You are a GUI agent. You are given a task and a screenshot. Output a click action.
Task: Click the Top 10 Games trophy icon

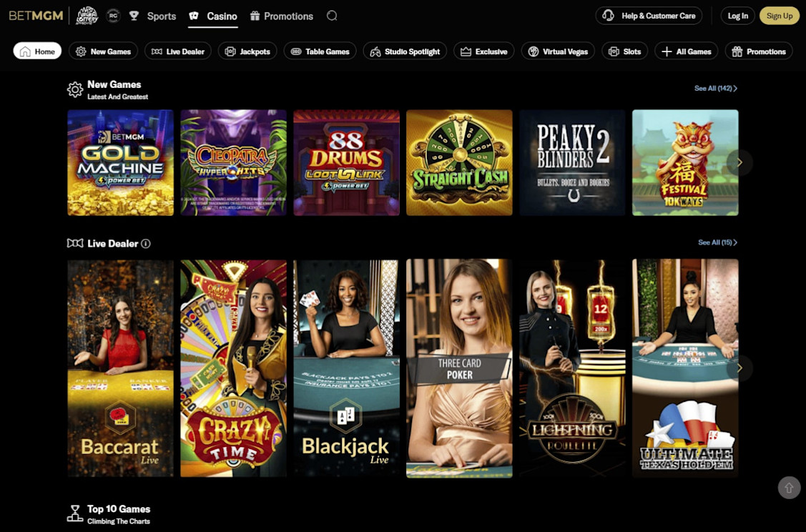[75, 513]
